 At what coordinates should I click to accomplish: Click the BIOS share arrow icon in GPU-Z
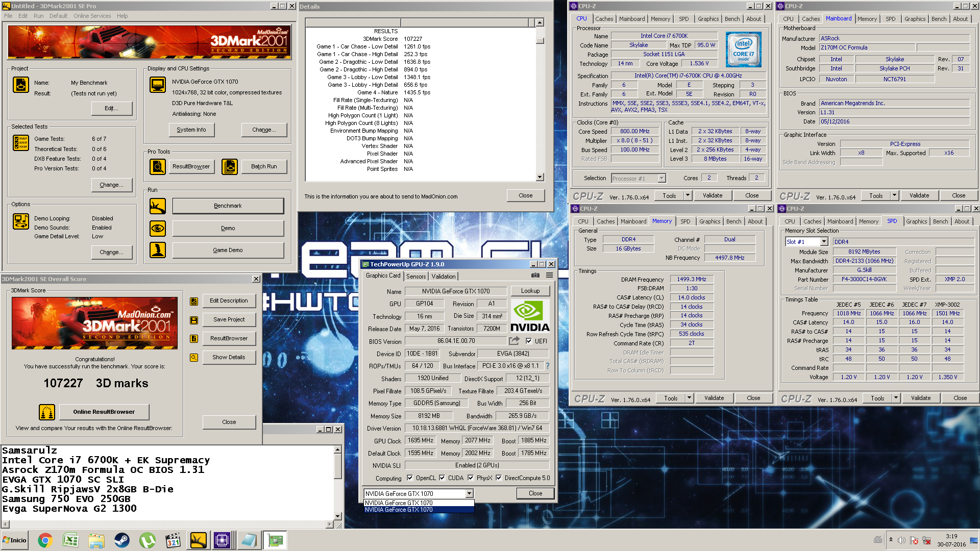click(x=514, y=340)
